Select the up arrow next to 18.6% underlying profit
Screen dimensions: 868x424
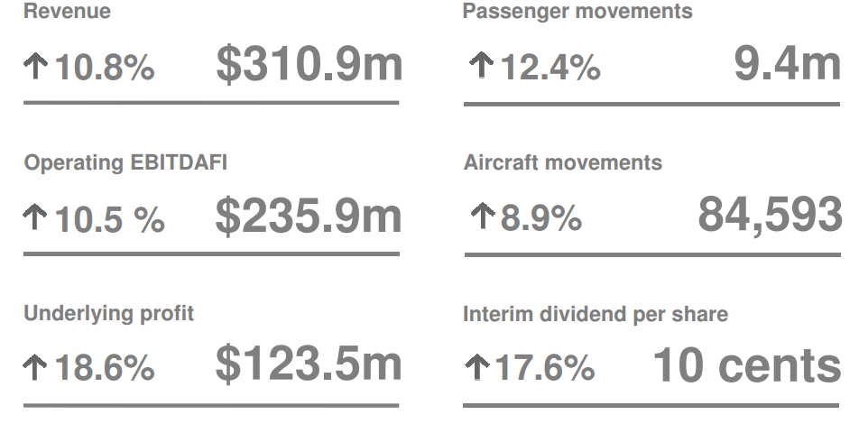coord(35,367)
